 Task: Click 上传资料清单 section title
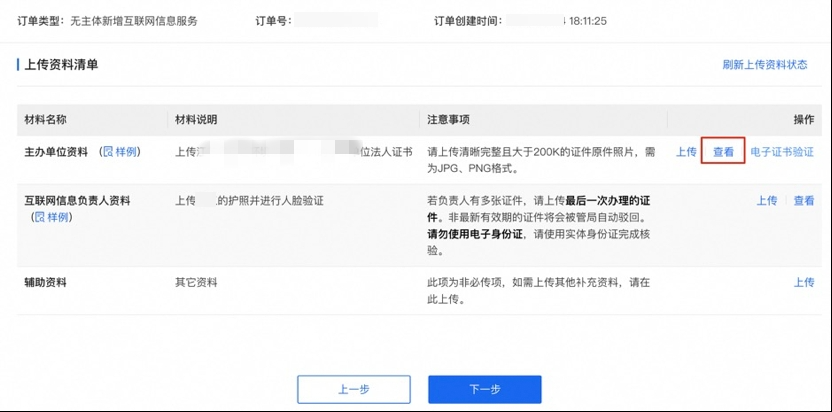[x=61, y=65]
